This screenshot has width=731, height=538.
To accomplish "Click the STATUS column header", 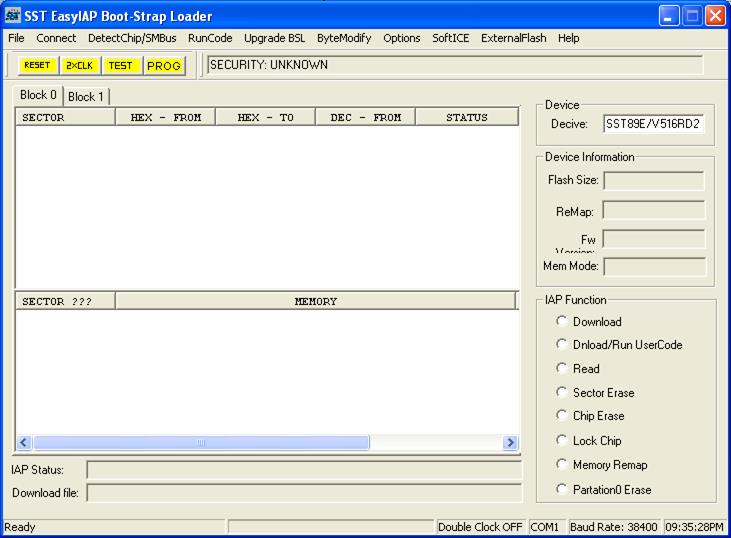I will (x=467, y=117).
